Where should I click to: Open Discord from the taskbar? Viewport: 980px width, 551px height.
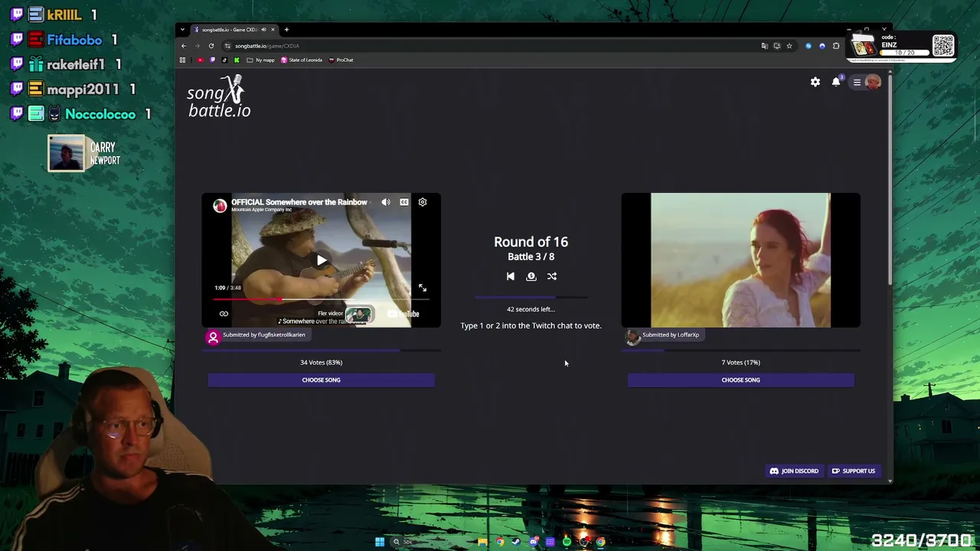533,542
